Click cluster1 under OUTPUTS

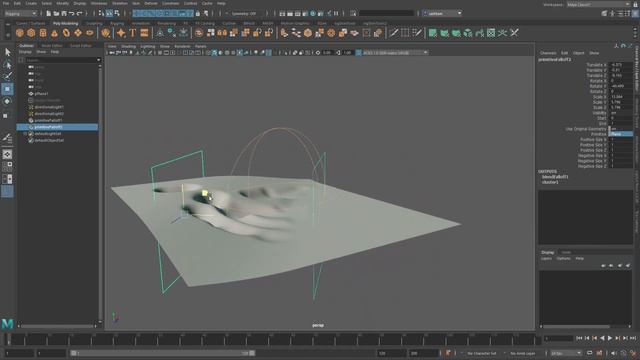coord(550,182)
